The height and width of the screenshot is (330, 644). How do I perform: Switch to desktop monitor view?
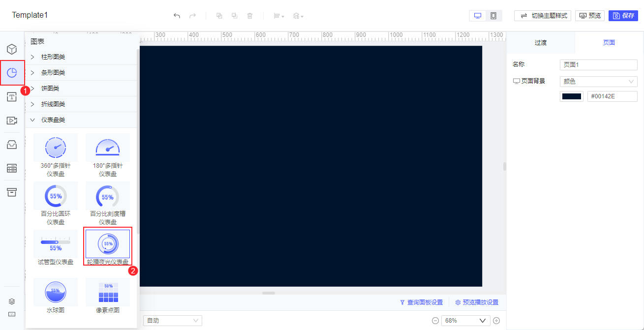(x=477, y=16)
